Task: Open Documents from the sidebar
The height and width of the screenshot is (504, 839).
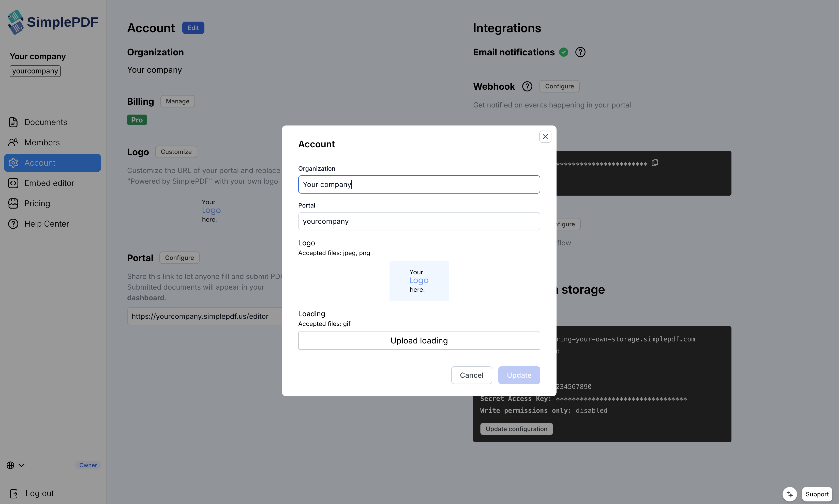Action: [46, 122]
